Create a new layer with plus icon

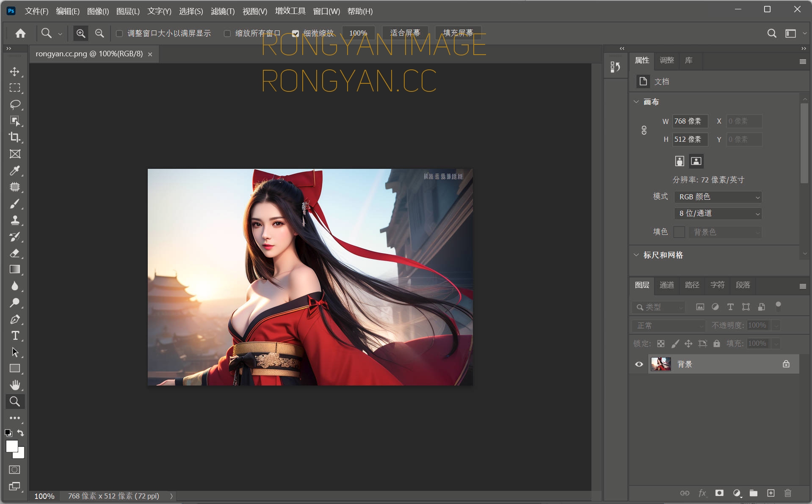771,493
